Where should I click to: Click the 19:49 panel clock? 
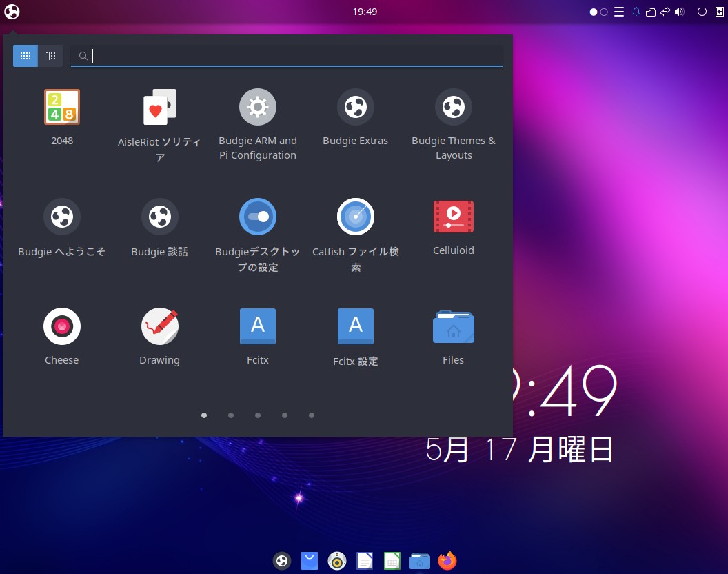(365, 12)
